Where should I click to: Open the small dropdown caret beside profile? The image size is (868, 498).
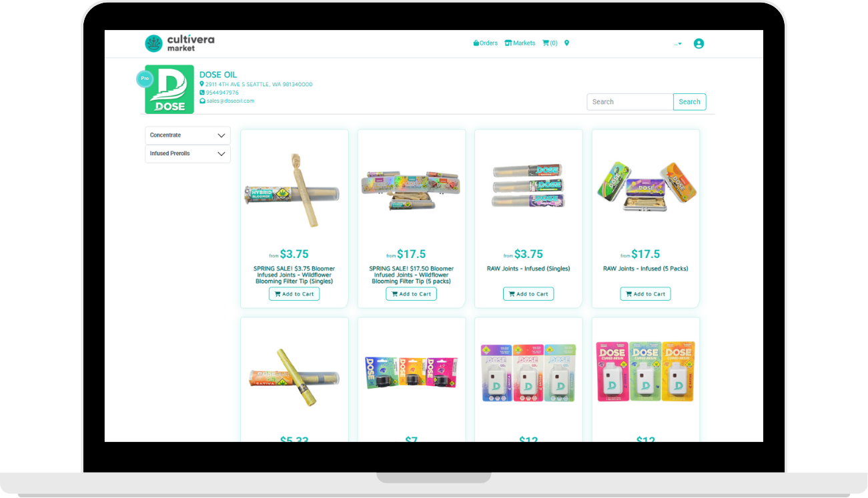coord(679,44)
